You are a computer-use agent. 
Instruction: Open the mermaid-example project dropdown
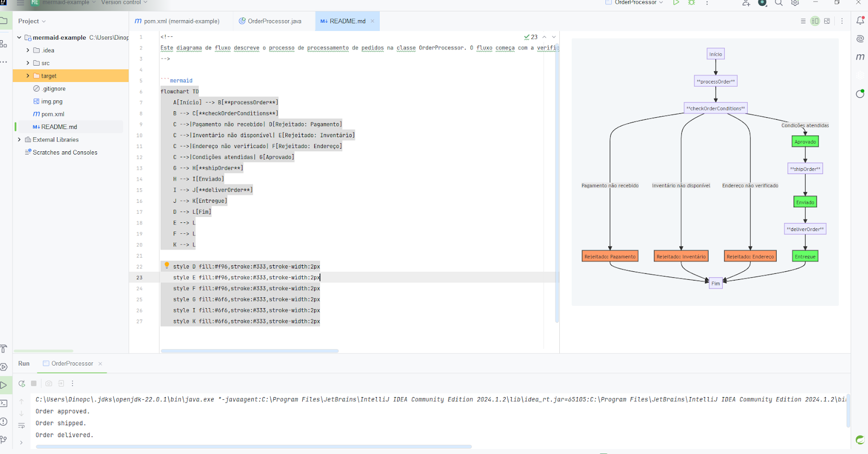[63, 3]
